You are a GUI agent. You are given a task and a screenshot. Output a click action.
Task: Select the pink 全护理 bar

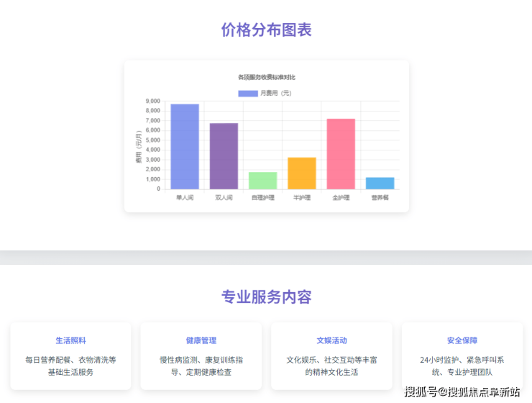click(x=341, y=154)
